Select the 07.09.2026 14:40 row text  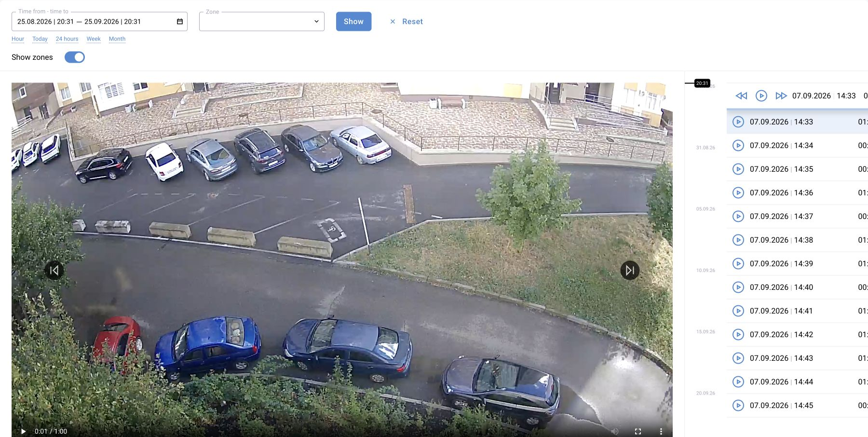[x=781, y=287]
